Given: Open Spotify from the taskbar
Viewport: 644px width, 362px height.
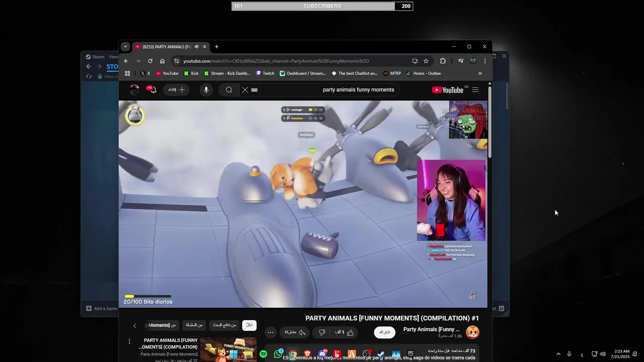Looking at the screenshot, I should click(263, 354).
